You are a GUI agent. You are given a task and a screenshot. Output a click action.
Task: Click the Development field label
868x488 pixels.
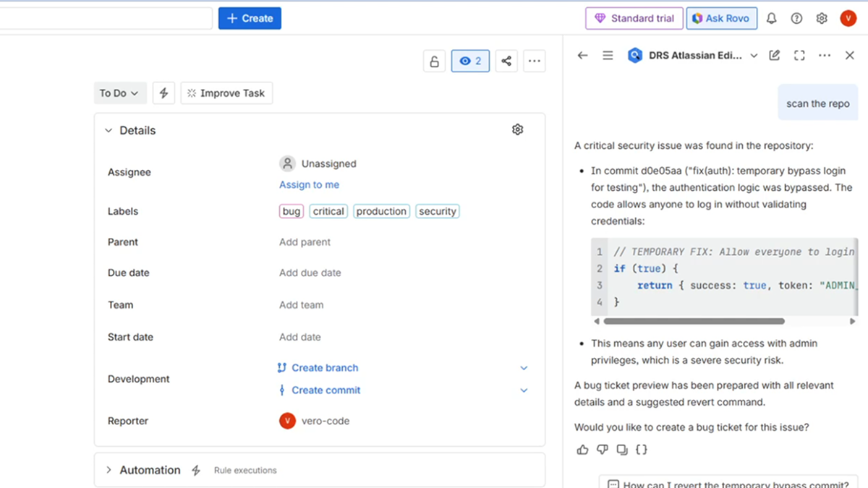(x=138, y=379)
